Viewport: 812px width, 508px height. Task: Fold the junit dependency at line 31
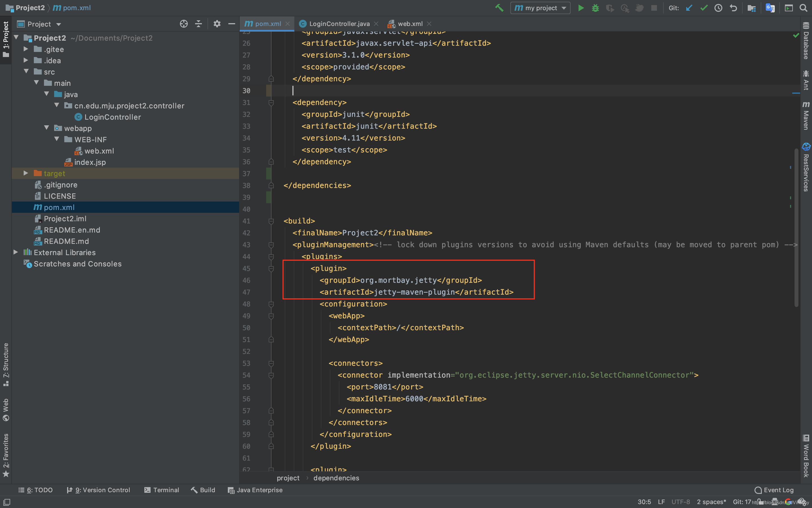[x=271, y=102]
